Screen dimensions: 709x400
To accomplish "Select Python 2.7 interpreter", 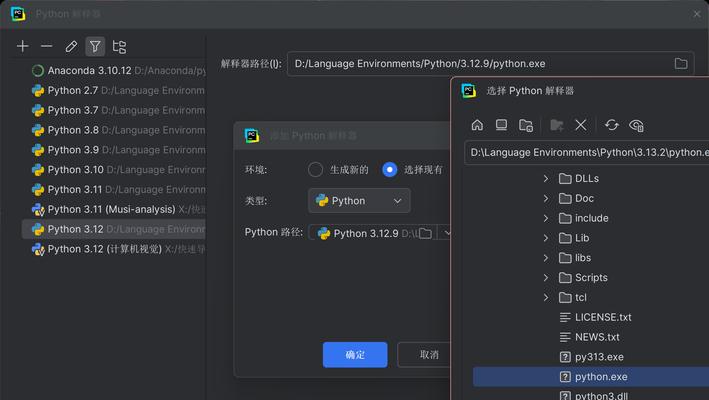I will pyautogui.click(x=113, y=90).
